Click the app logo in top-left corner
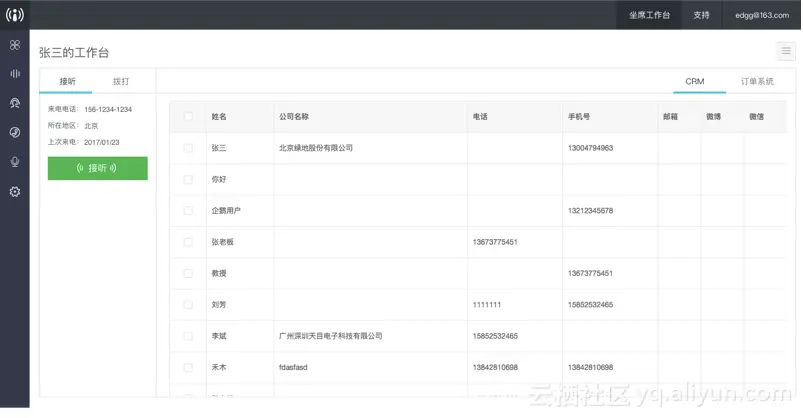 (x=14, y=14)
